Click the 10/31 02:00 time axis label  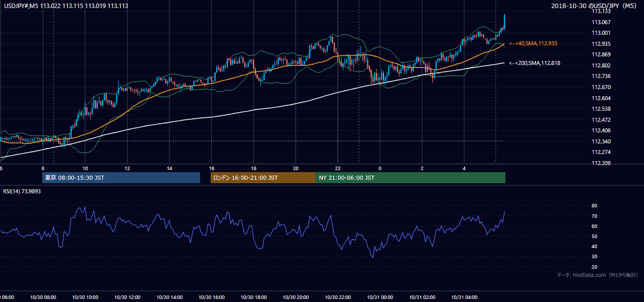tap(422, 297)
